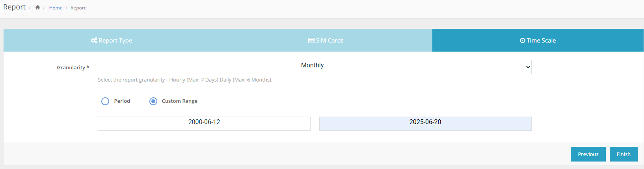Click the clock icon beside Time Scale
Screen dimensions: 644x169
tap(523, 41)
